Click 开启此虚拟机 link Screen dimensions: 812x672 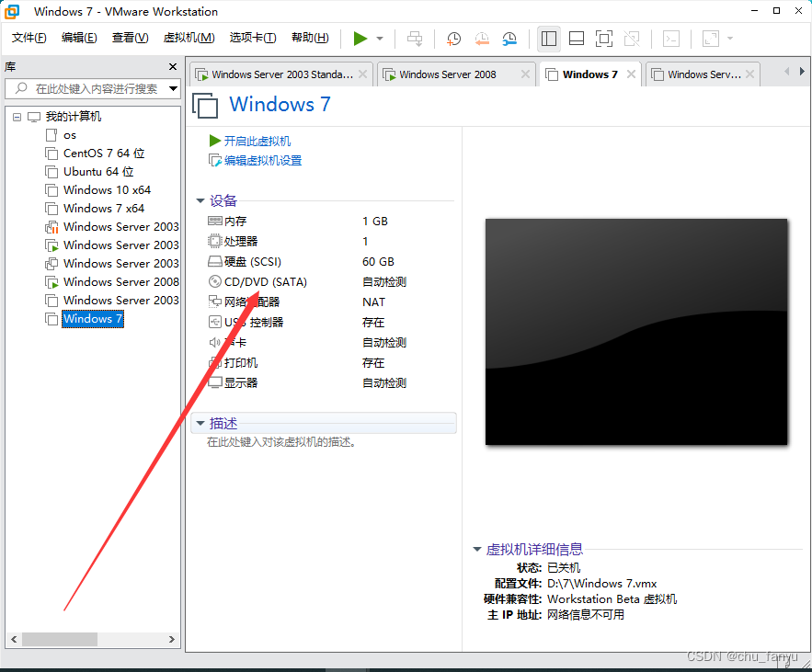point(257,141)
